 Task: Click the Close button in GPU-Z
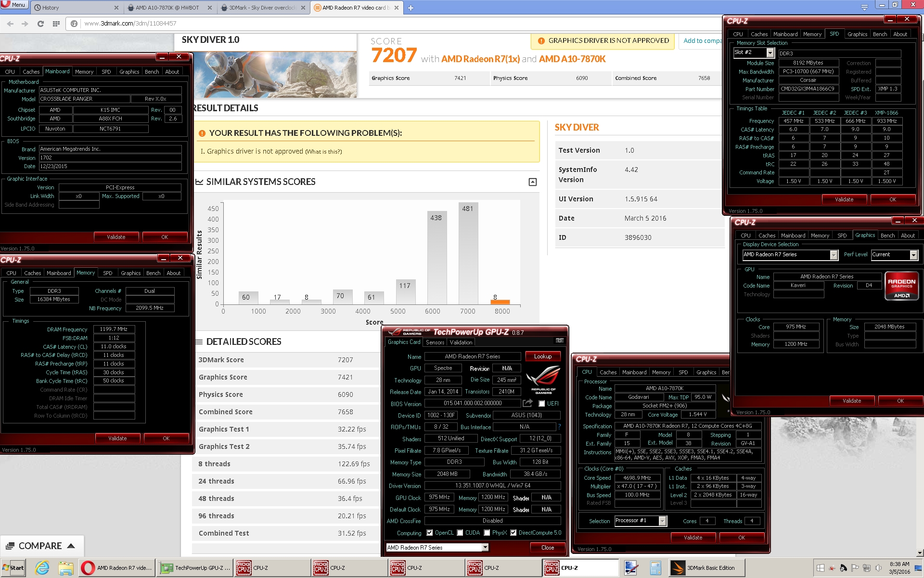point(547,547)
